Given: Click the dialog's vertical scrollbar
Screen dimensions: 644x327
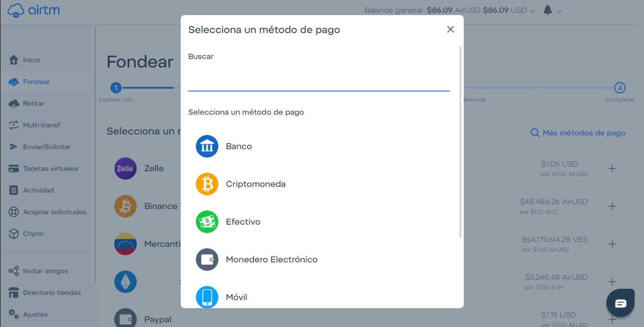Looking at the screenshot, I should pyautogui.click(x=460, y=142).
